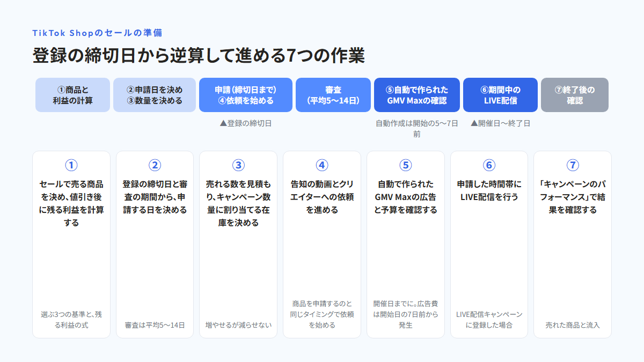The image size is (644, 362).
Task: Select the ①商品と利益の計算 timeline block
Action: pos(72,95)
